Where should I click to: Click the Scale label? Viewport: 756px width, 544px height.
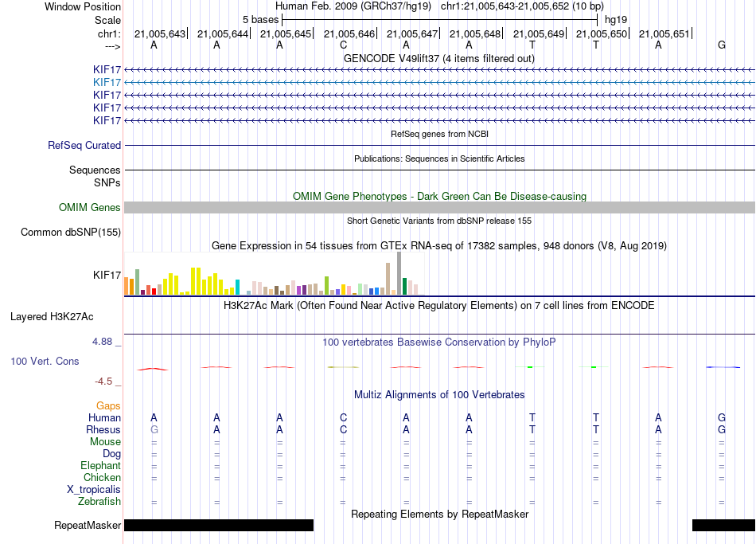pyautogui.click(x=108, y=20)
